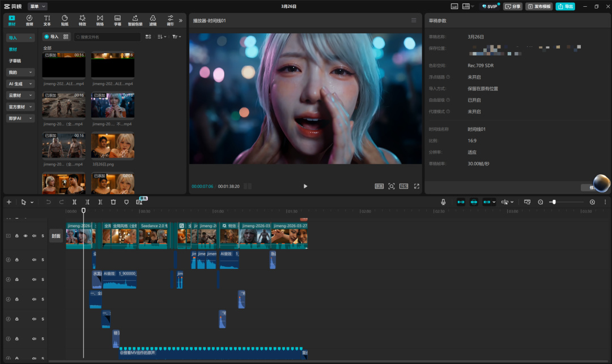The image size is (612, 364).
Task: Open the 特效 (Effects) panel icon
Action: 82,20
